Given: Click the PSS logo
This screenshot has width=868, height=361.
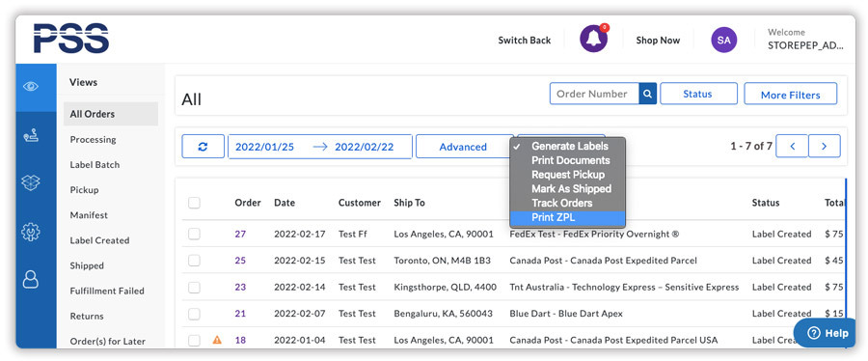Looking at the screenshot, I should coord(70,39).
